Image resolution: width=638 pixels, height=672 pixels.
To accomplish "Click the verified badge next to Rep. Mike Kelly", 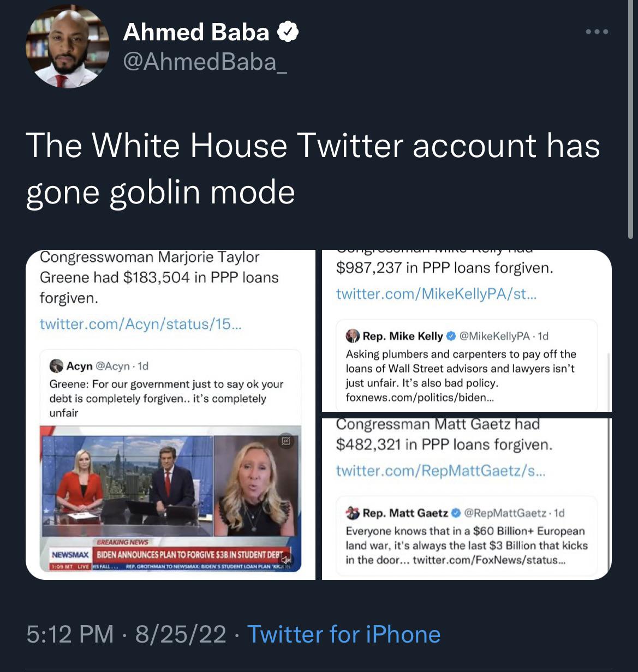I will coord(451,336).
